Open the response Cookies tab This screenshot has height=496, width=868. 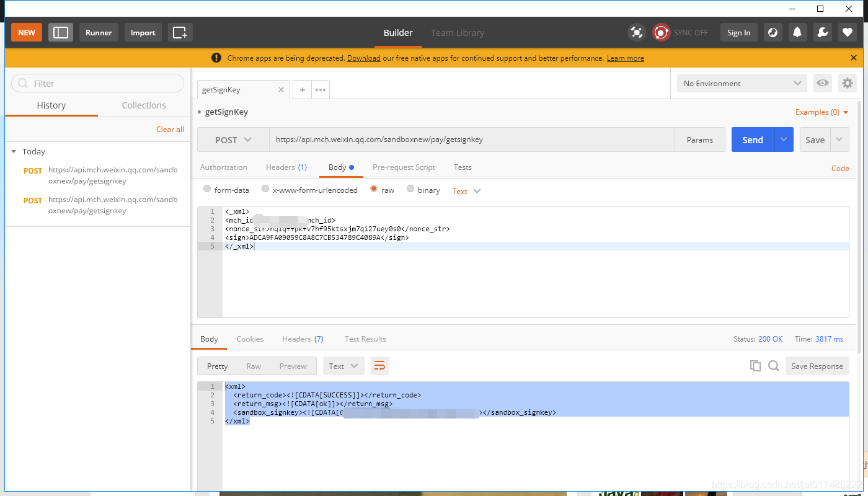(250, 339)
